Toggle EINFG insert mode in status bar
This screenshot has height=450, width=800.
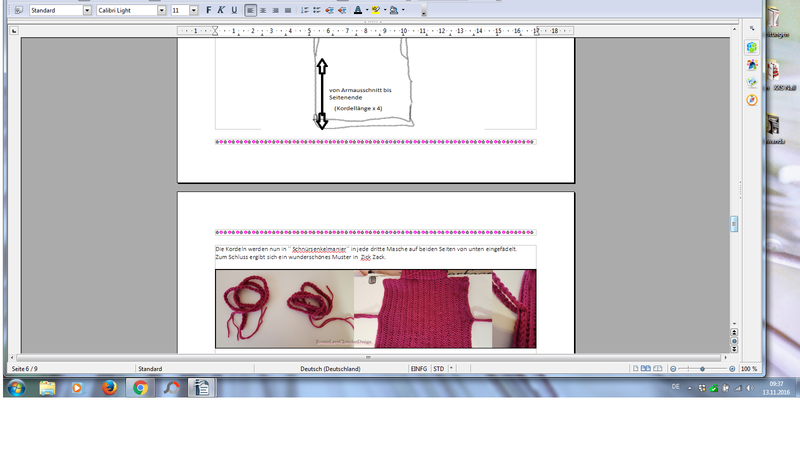click(x=418, y=369)
